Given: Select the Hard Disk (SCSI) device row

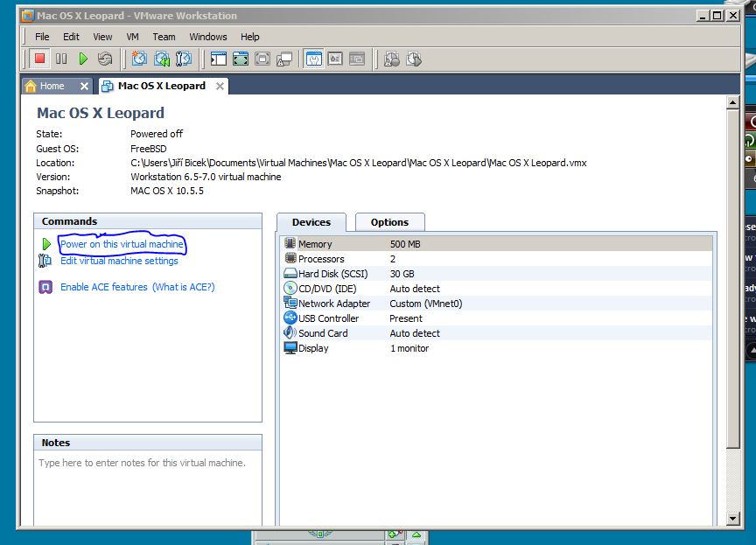Looking at the screenshot, I should click(x=332, y=274).
